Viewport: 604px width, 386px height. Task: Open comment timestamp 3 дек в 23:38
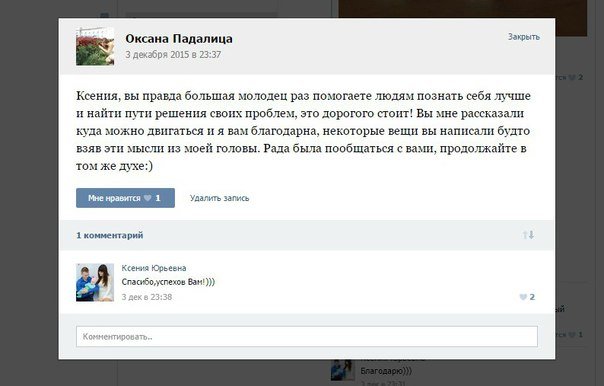tap(147, 297)
